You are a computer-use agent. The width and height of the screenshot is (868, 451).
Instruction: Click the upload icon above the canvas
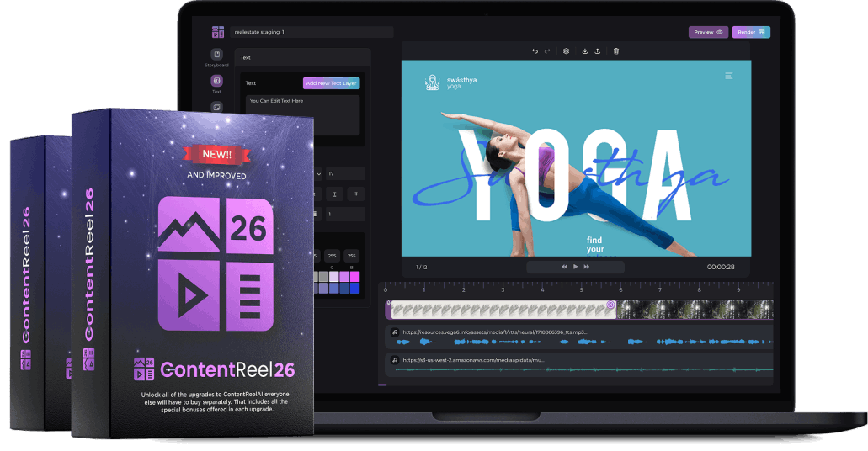click(598, 51)
